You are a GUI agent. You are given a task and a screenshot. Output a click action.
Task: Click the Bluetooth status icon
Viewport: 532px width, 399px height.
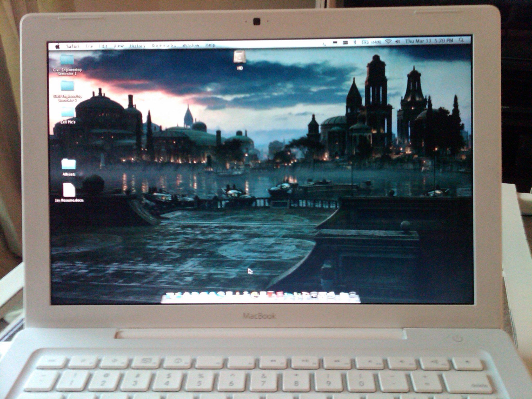point(355,42)
